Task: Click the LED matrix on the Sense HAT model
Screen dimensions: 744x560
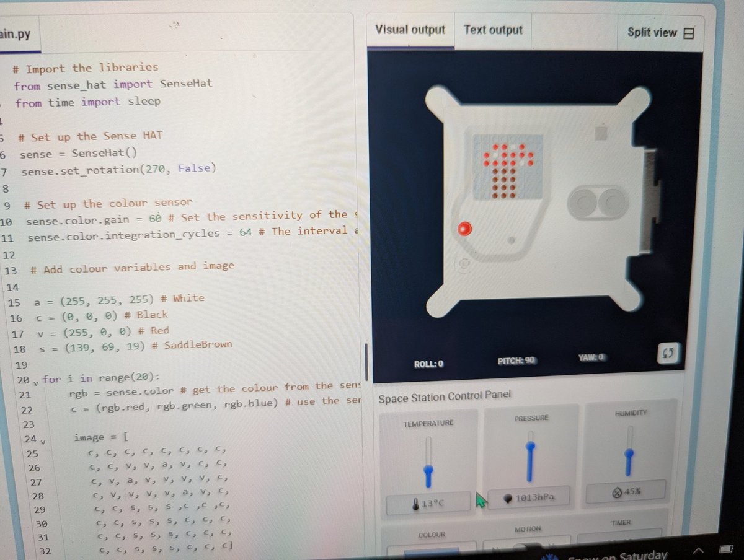Action: pos(508,167)
